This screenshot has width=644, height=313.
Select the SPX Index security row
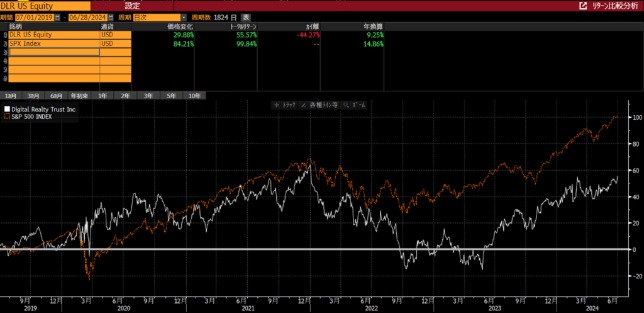(53, 43)
